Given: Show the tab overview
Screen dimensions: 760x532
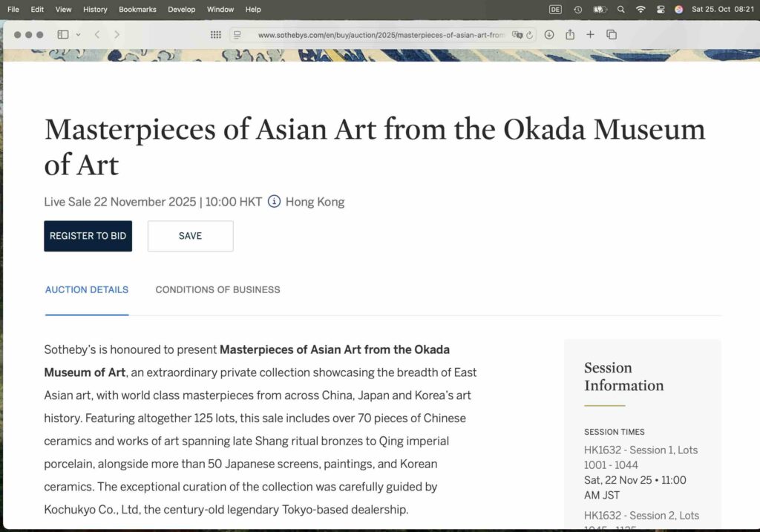Looking at the screenshot, I should [612, 35].
